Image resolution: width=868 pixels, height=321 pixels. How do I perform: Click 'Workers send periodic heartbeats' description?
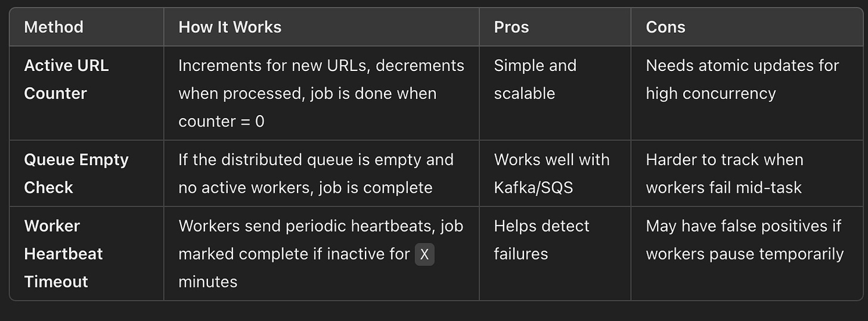pos(321,253)
